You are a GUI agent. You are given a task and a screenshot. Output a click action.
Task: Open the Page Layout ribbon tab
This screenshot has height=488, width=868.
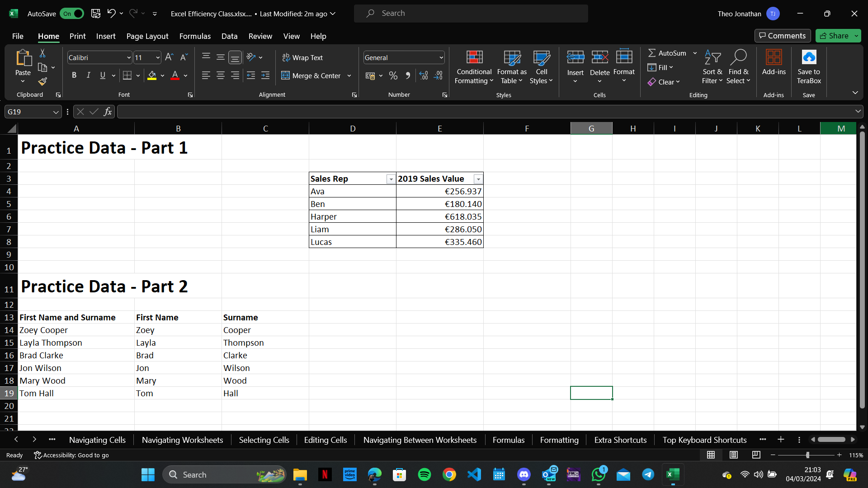tap(147, 36)
